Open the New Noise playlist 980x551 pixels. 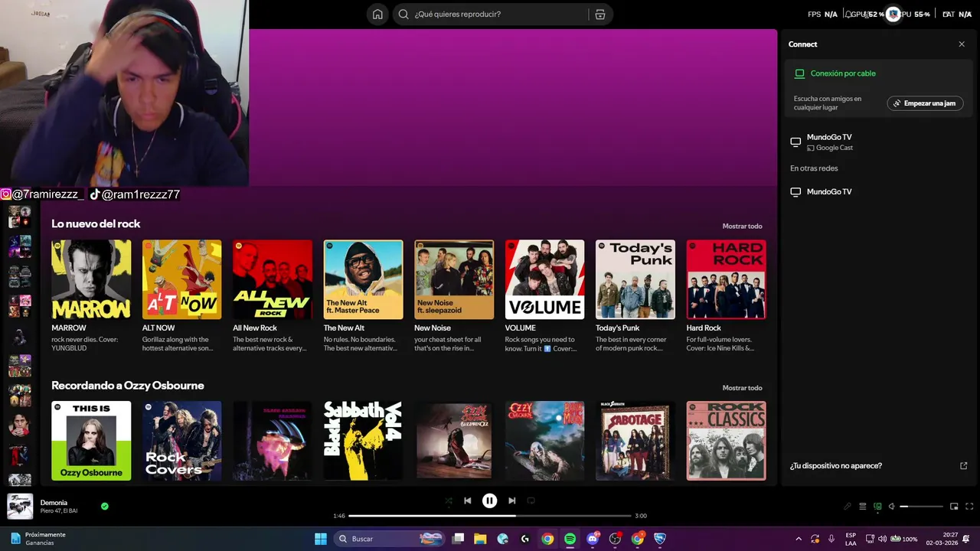pyautogui.click(x=454, y=296)
